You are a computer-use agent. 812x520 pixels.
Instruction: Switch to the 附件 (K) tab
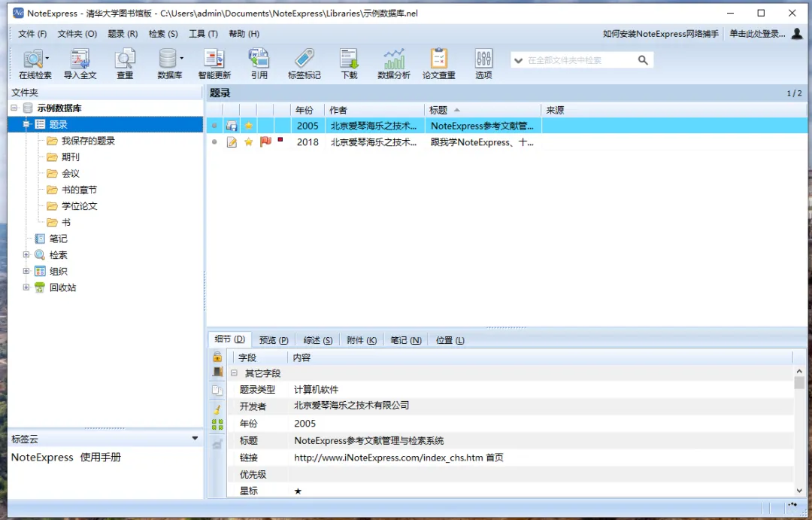pyautogui.click(x=362, y=340)
